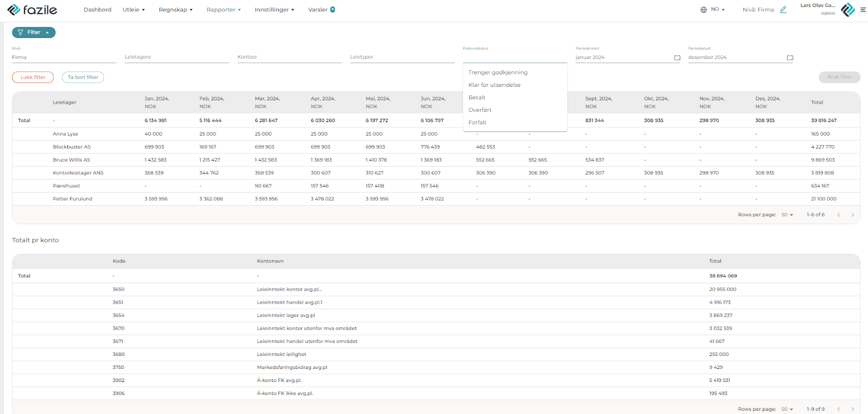Open Lars Olav Ga... user profile
This screenshot has height=414, width=868.
(x=818, y=9)
